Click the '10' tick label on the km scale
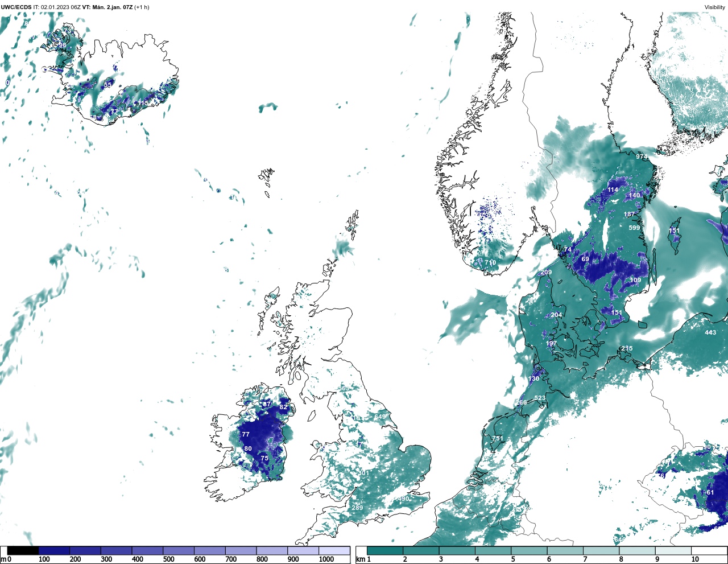 695,559
